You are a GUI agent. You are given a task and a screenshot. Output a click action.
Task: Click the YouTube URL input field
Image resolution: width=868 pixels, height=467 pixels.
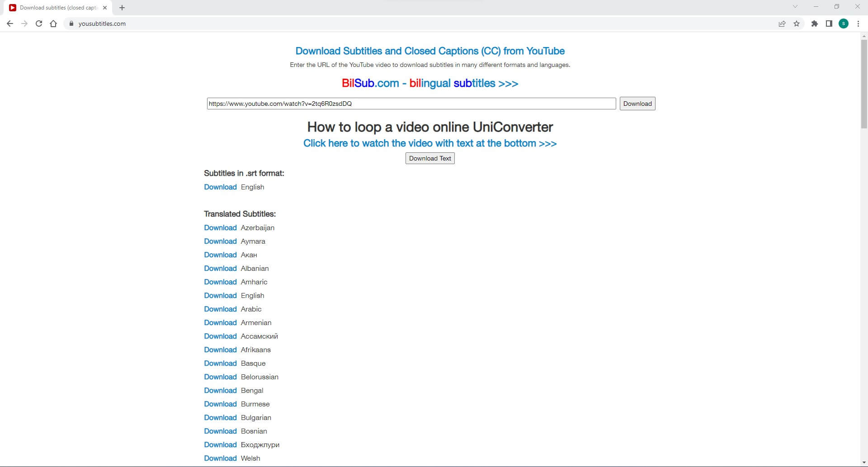411,104
